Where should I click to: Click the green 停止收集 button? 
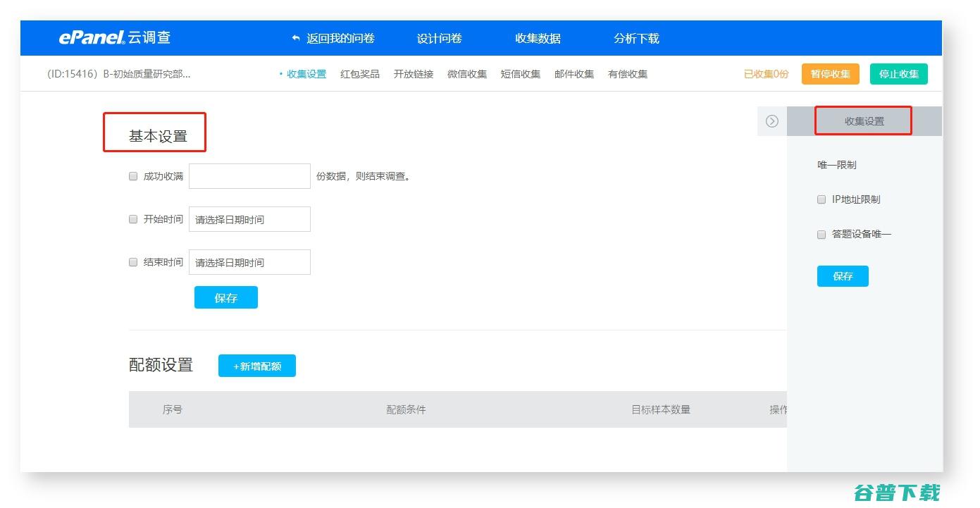[899, 74]
